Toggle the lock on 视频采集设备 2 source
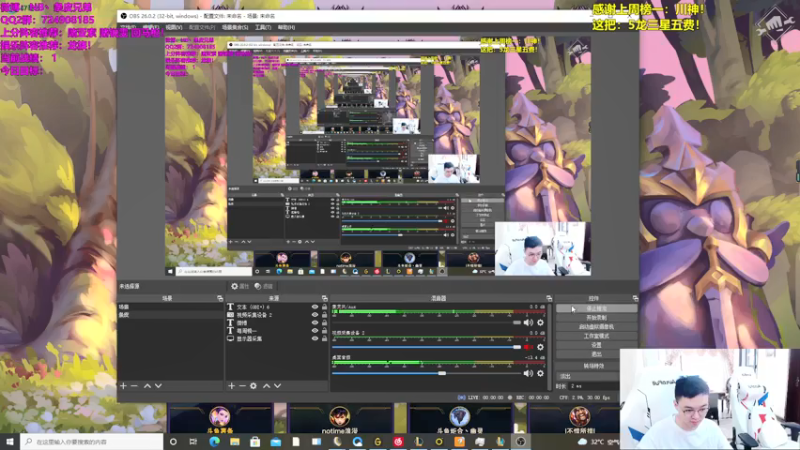 point(324,315)
